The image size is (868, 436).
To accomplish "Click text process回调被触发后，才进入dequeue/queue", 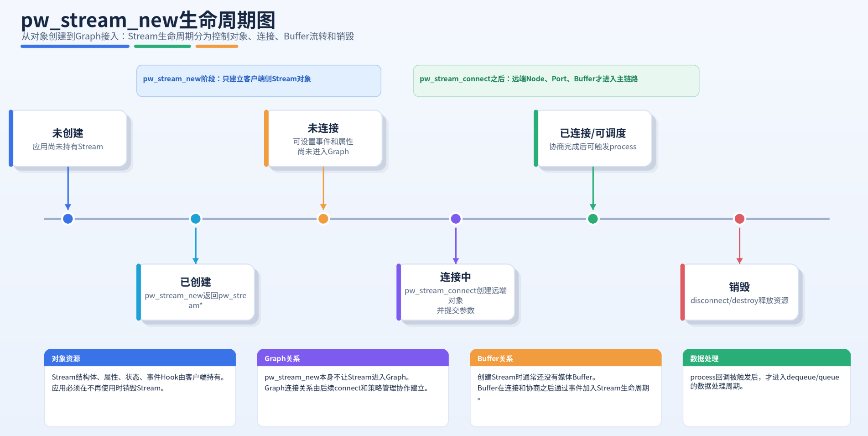I will [x=765, y=377].
